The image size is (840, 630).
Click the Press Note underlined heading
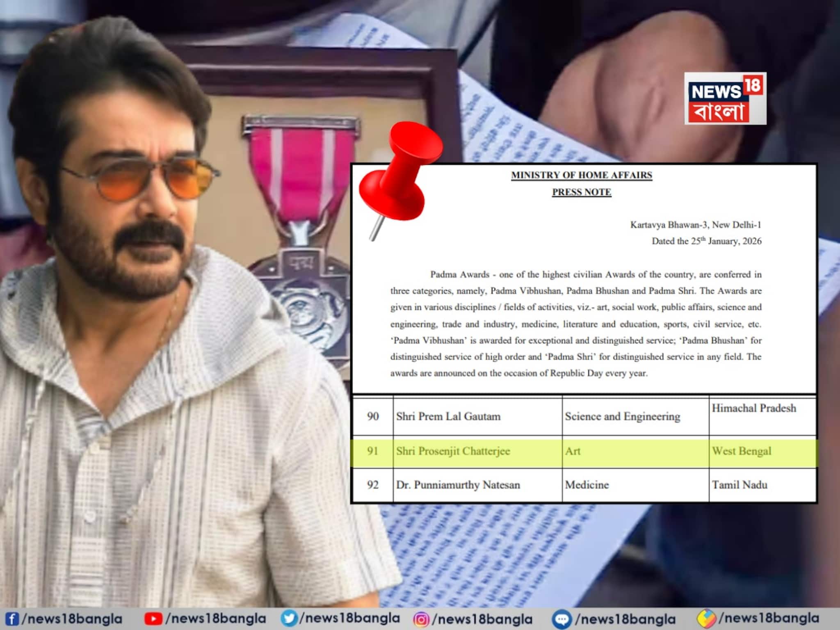pyautogui.click(x=581, y=192)
